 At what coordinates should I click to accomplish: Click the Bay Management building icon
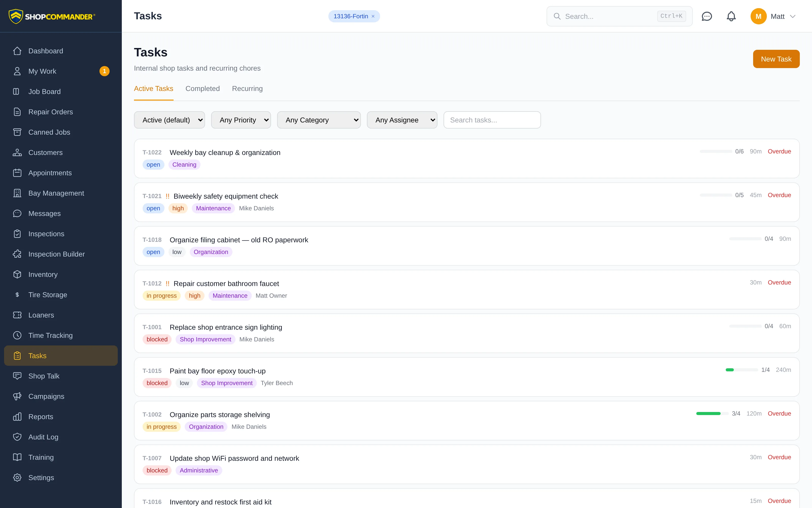click(17, 193)
